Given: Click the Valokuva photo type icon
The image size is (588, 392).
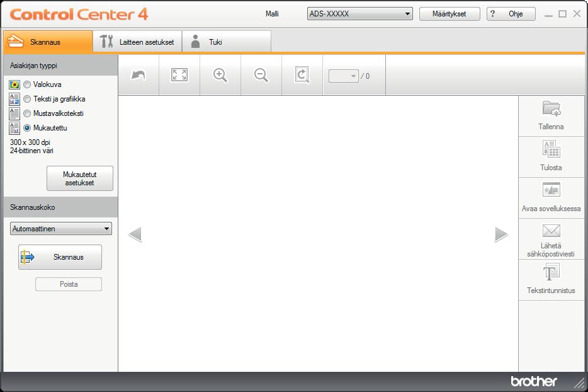Looking at the screenshot, I should tap(14, 84).
